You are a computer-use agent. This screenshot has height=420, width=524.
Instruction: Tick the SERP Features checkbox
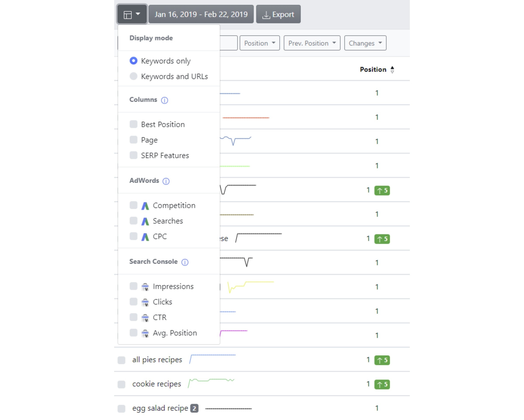[133, 155]
